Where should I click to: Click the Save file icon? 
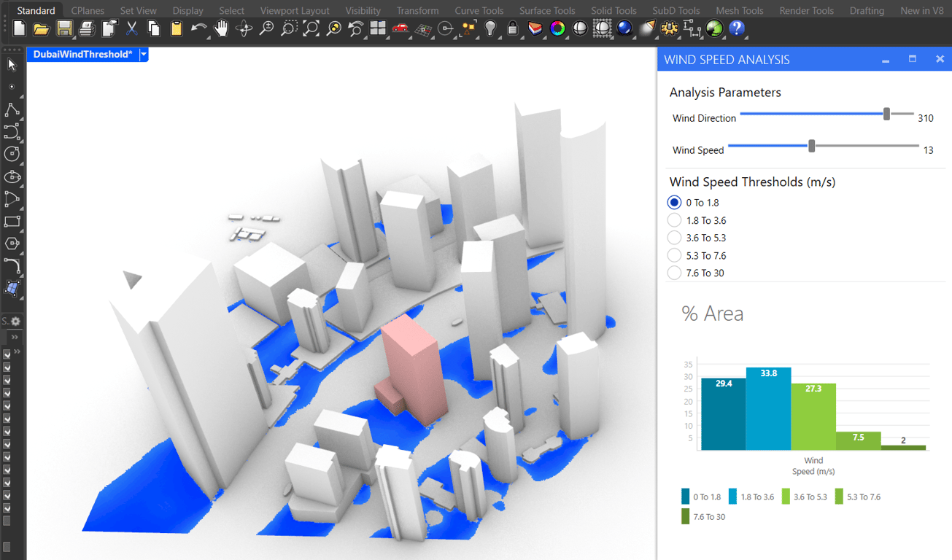point(64,29)
